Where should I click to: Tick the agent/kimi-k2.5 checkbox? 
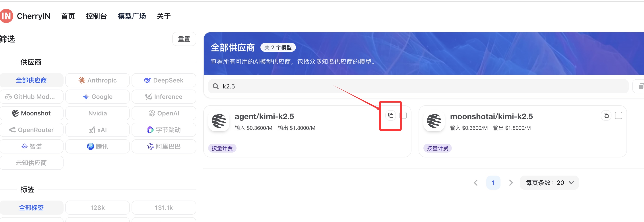pos(403,116)
